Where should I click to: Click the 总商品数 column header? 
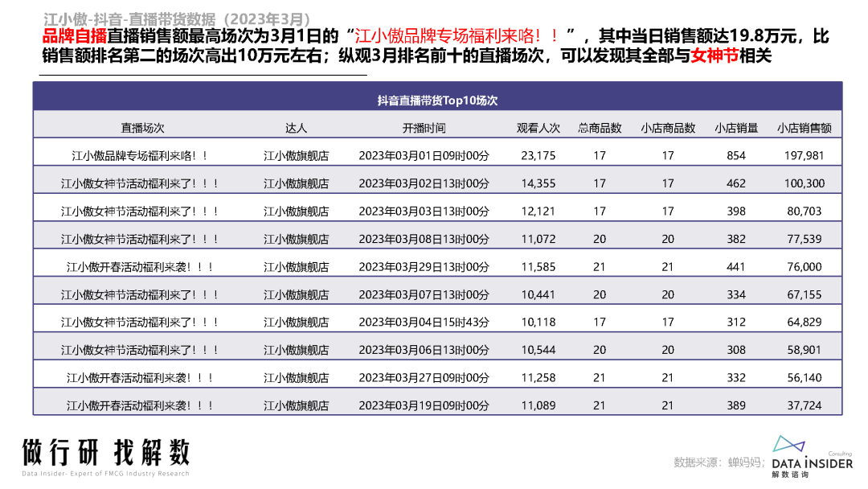point(600,128)
